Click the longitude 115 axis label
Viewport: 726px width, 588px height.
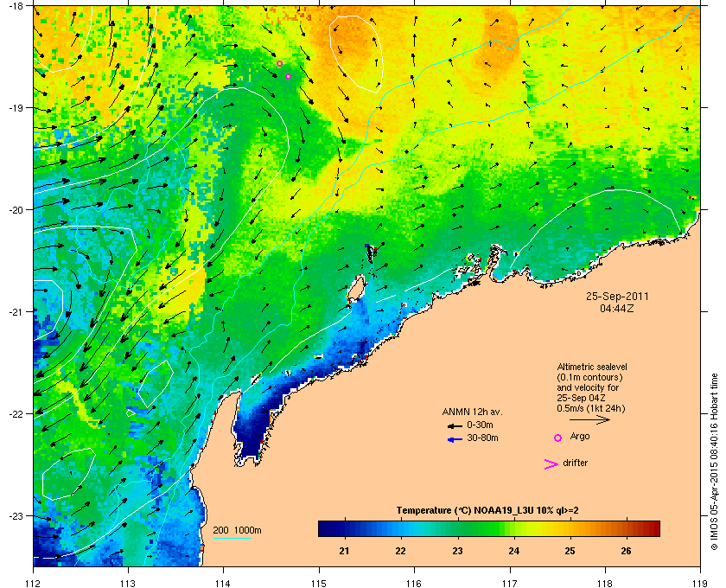(x=319, y=583)
